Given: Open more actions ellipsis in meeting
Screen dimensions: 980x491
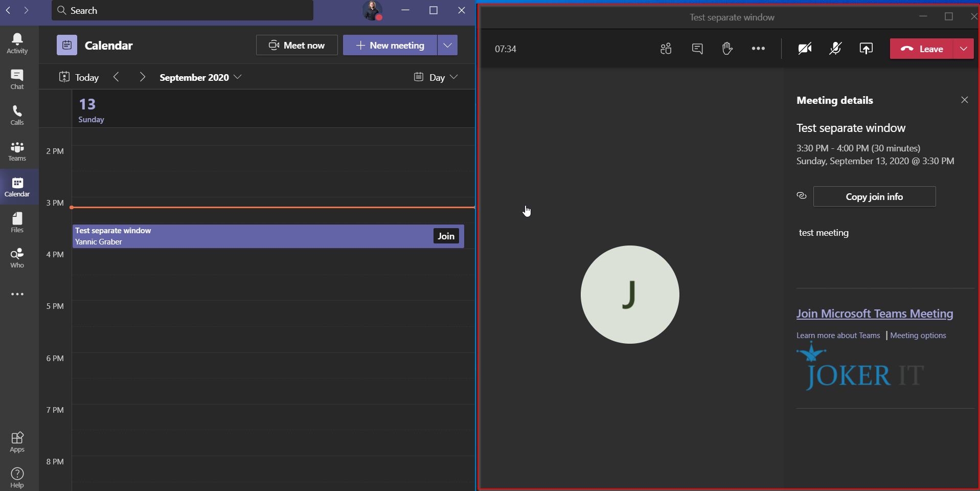Looking at the screenshot, I should pos(758,49).
